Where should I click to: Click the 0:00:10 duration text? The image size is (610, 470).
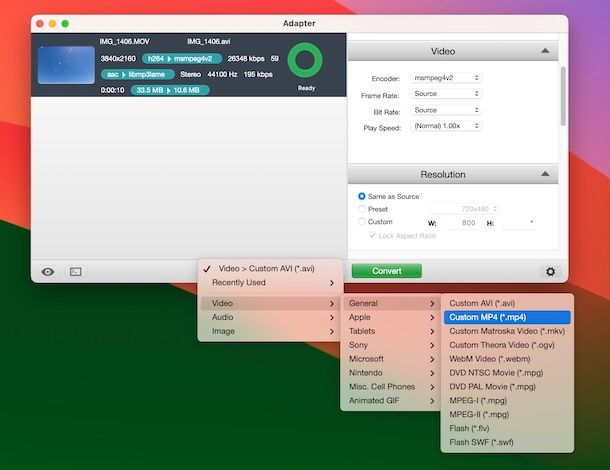click(112, 90)
